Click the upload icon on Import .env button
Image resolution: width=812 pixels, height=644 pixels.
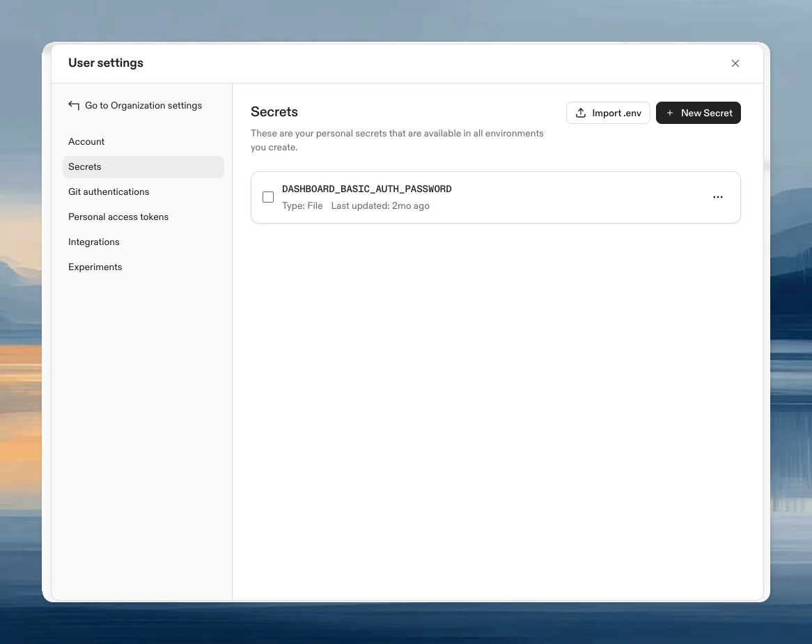[x=580, y=112]
